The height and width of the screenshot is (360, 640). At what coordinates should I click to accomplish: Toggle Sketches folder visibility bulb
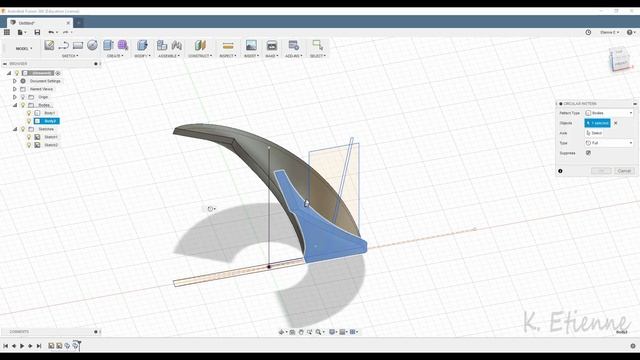pos(23,129)
